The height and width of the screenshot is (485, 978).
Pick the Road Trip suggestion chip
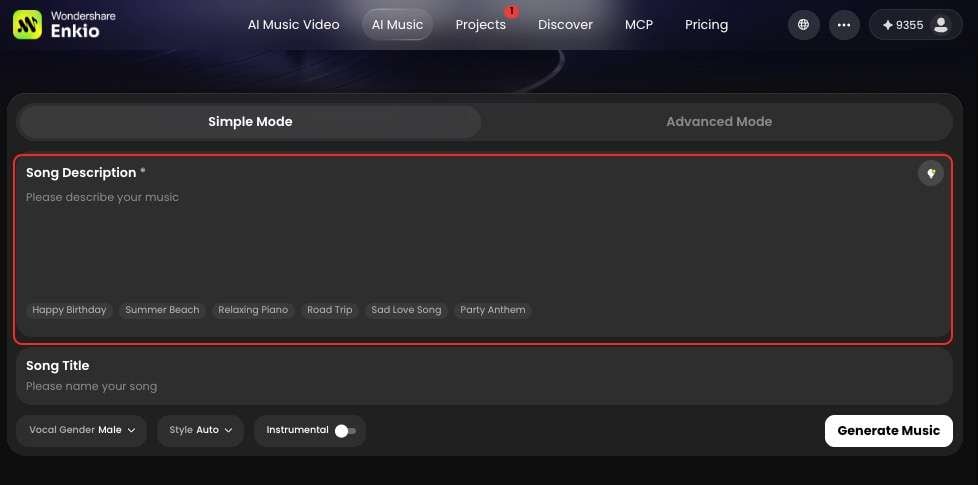point(330,310)
